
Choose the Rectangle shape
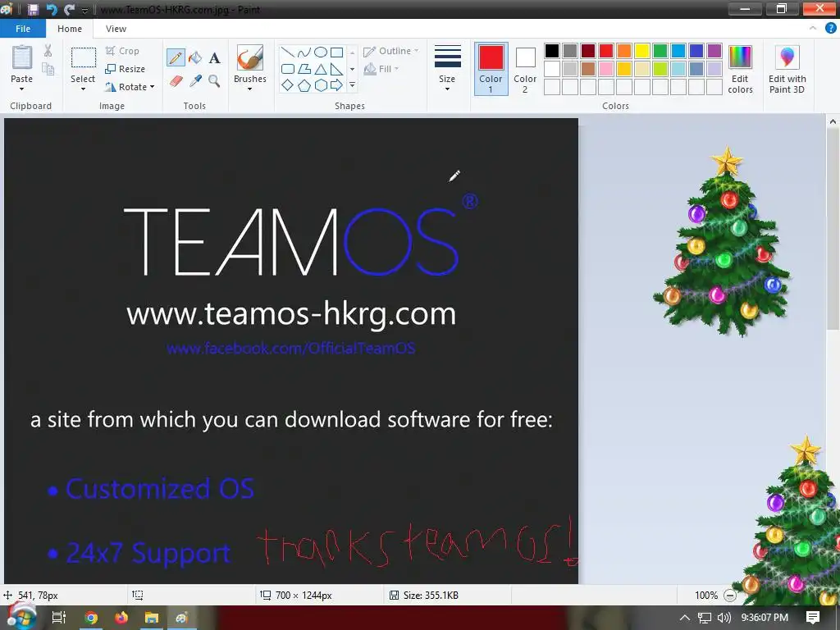coord(336,52)
